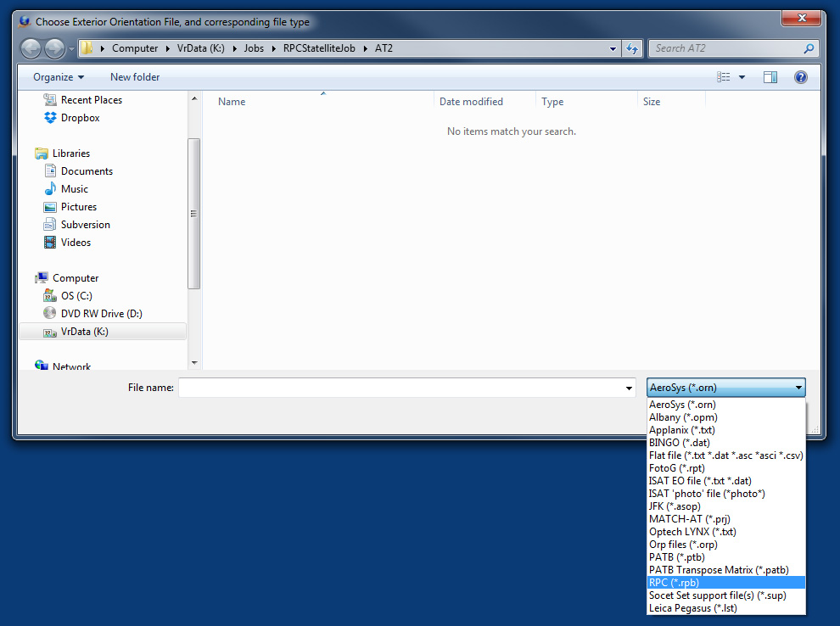The image size is (840, 626).
Task: Expand breadcrumb arrow after Jobs
Action: [x=274, y=48]
